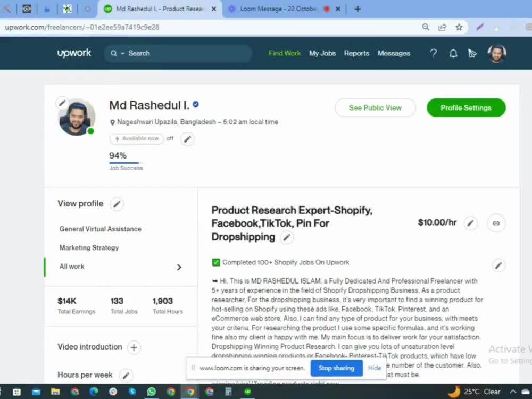Image resolution: width=532 pixels, height=399 pixels.
Task: Open the search category dropdown arrow
Action: tap(122, 53)
